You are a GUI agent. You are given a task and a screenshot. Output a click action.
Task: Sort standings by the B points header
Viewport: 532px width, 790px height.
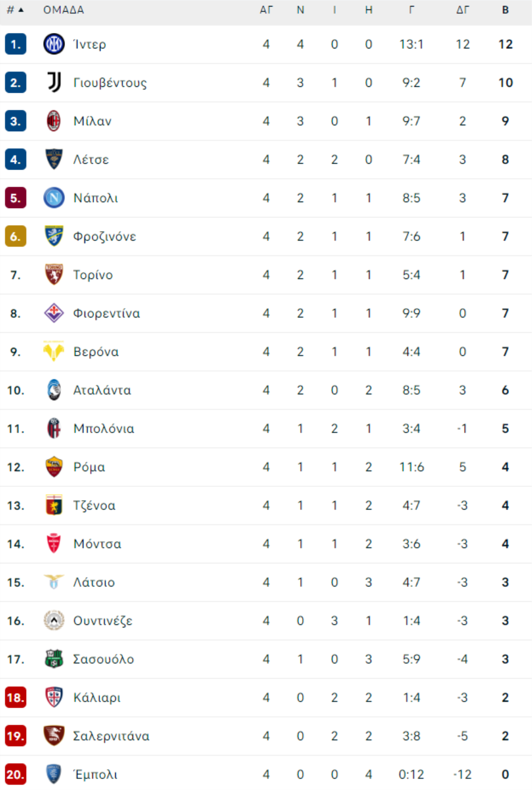coord(505,10)
